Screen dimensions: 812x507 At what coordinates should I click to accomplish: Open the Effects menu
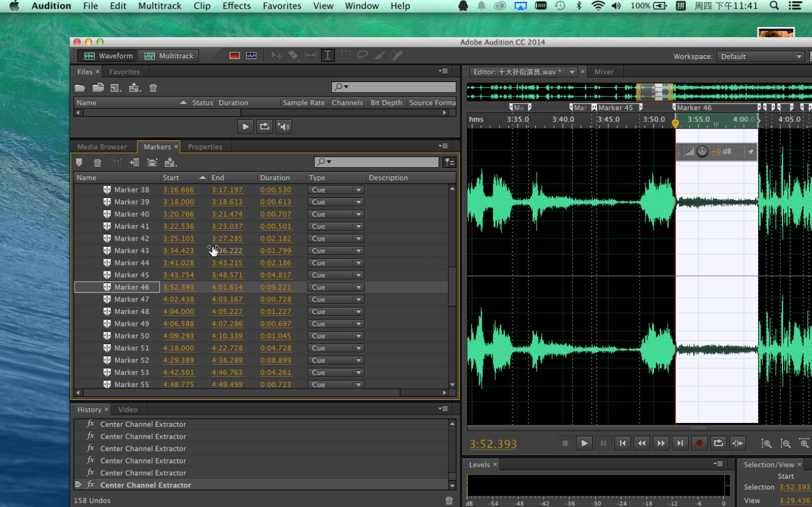pos(236,6)
